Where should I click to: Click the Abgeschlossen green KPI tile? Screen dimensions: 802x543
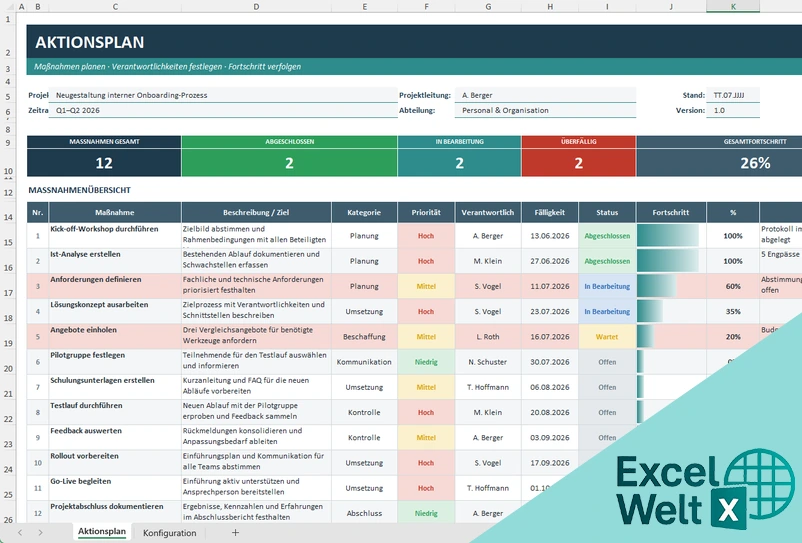coord(289,156)
